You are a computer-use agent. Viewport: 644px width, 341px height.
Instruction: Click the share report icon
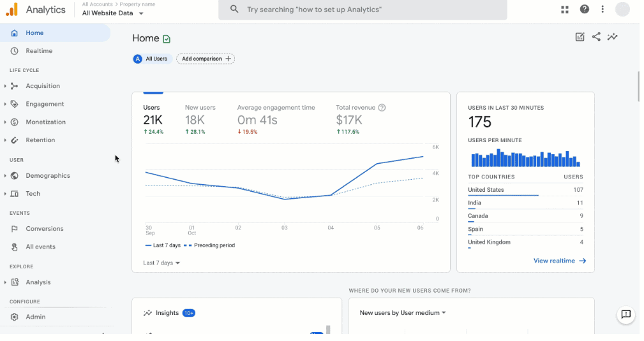coord(596,37)
